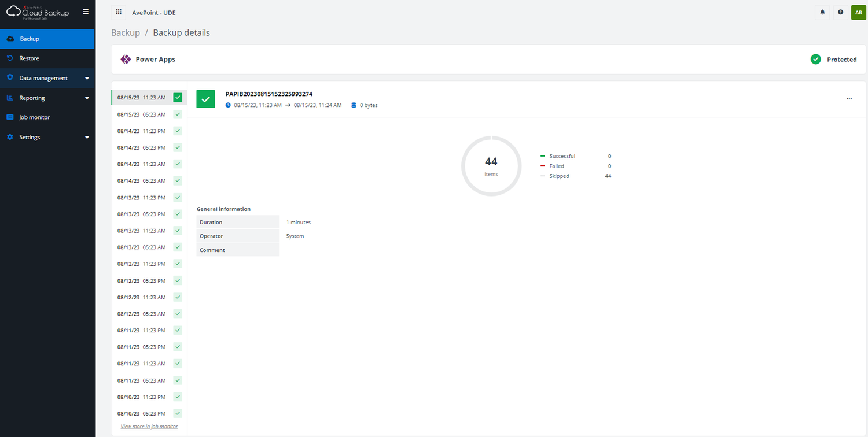
Task: Select the 08/13/23 11:23 AM backup checkmark
Action: 178,231
